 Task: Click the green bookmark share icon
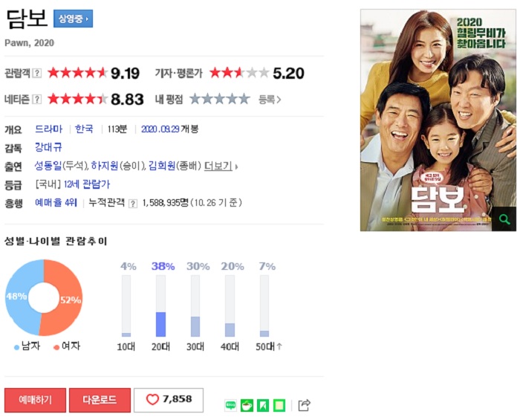tap(263, 405)
